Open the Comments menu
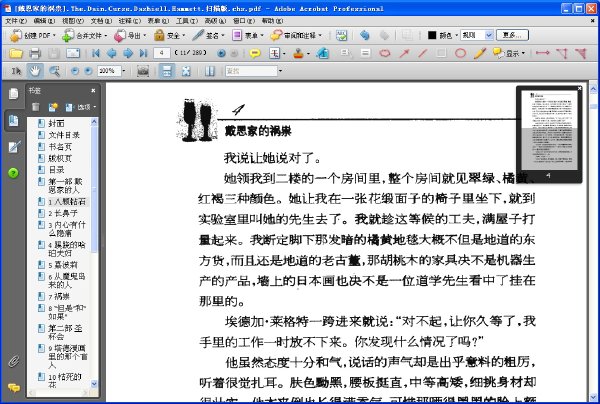600x404 pixels. click(x=130, y=21)
